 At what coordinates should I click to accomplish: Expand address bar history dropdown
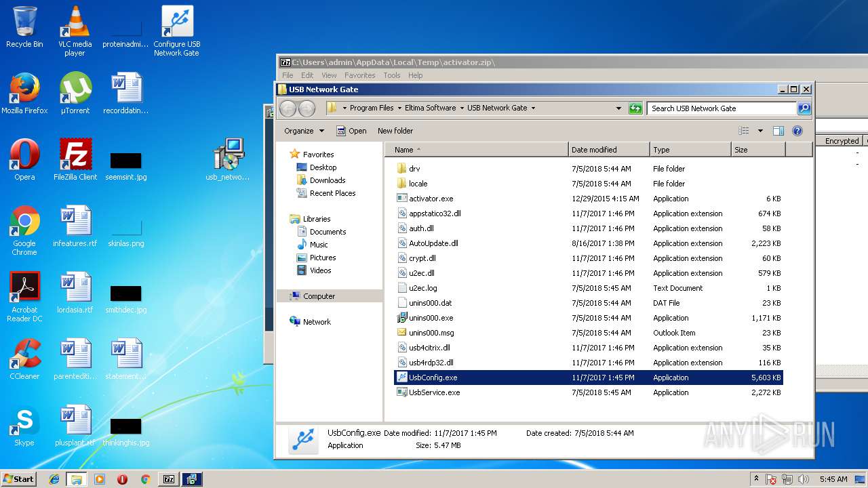click(x=618, y=108)
